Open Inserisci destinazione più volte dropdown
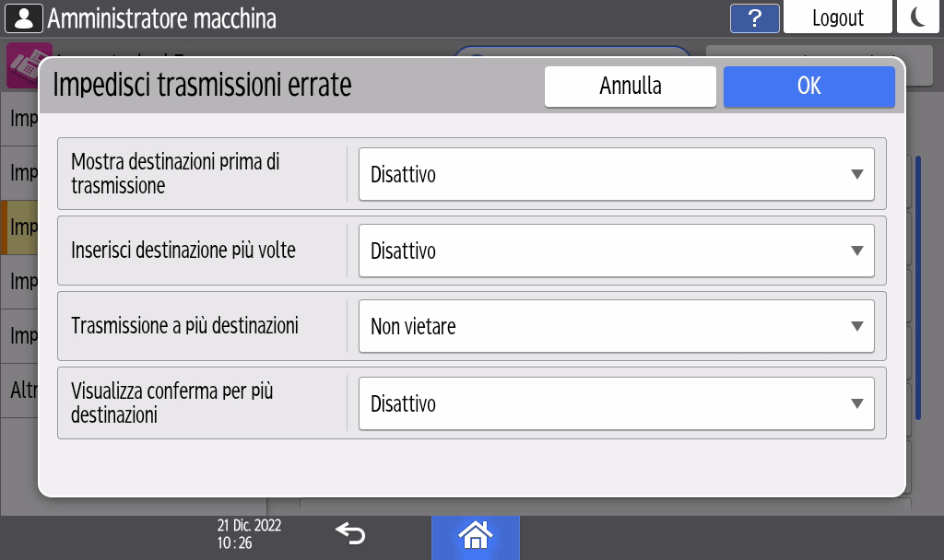Viewport: 944px width, 560px height. coord(617,251)
